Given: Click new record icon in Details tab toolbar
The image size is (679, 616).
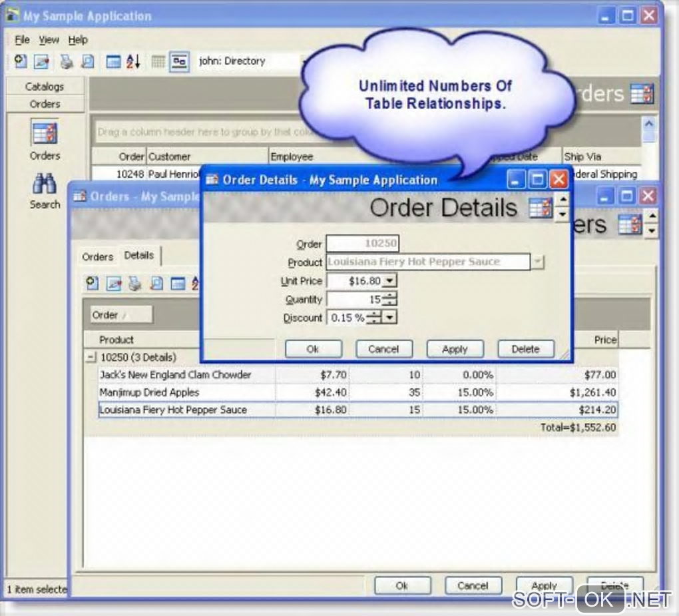Looking at the screenshot, I should pos(92,283).
